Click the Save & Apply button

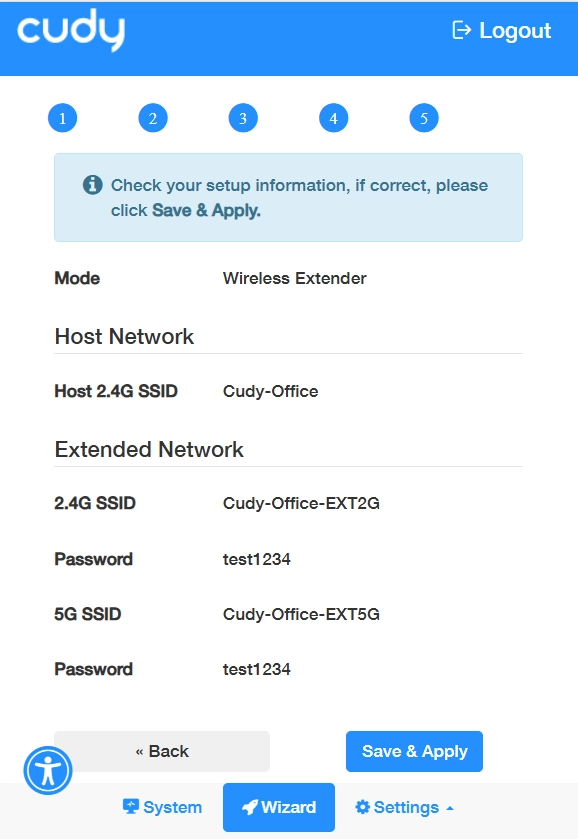tap(414, 751)
